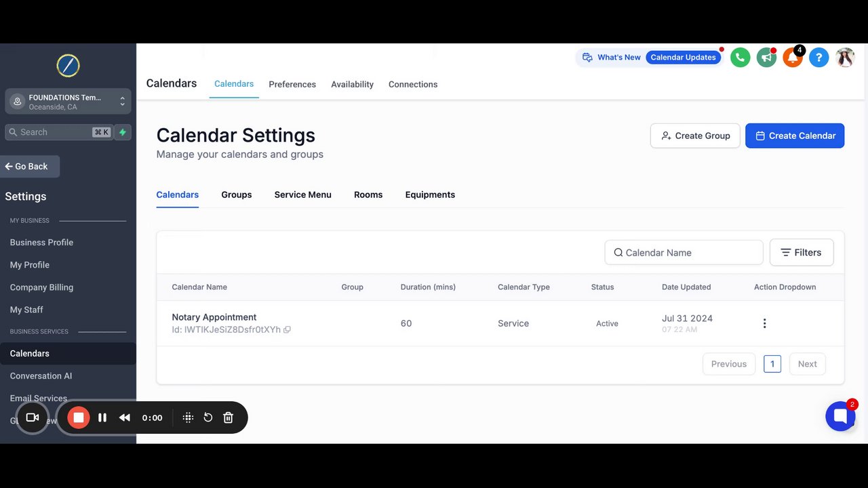Click the Calendar Type column header
The width and height of the screenshot is (868, 488).
click(524, 287)
